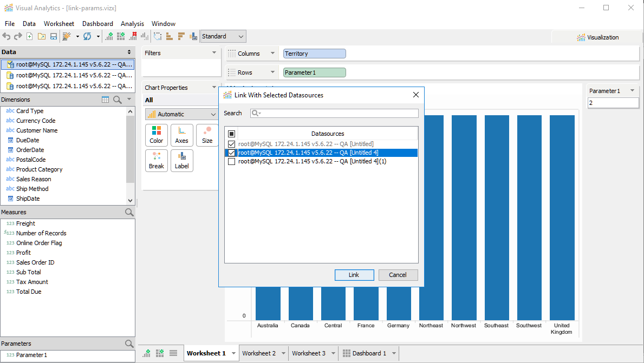The height and width of the screenshot is (363, 644).
Task: Click new worksheet icon in bottom bar
Action: [x=147, y=353]
